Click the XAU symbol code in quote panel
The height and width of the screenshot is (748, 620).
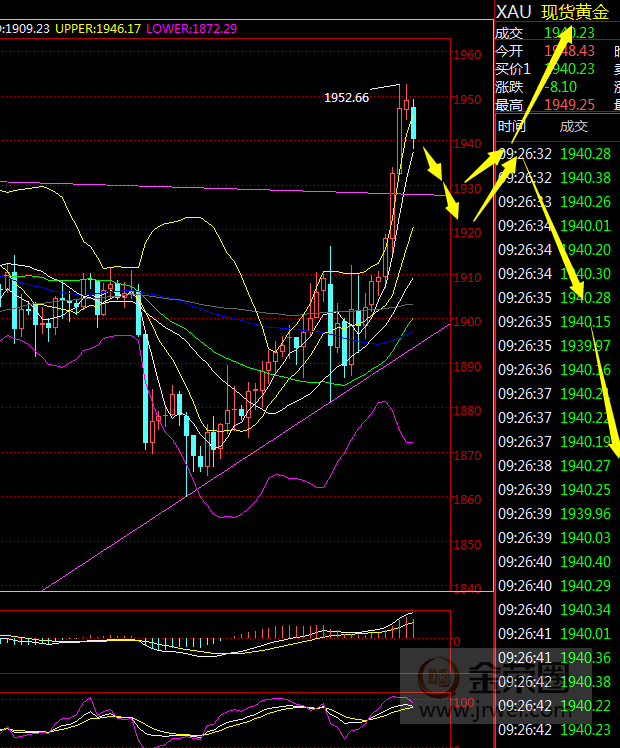click(514, 12)
